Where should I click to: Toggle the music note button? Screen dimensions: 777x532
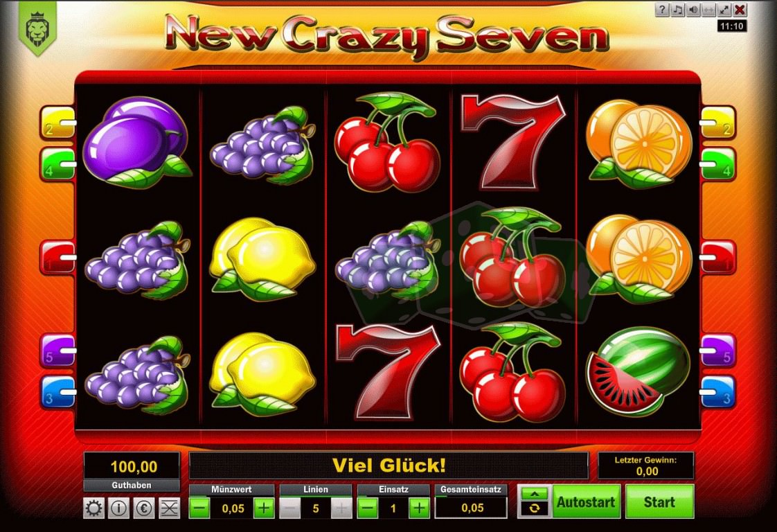(x=677, y=10)
